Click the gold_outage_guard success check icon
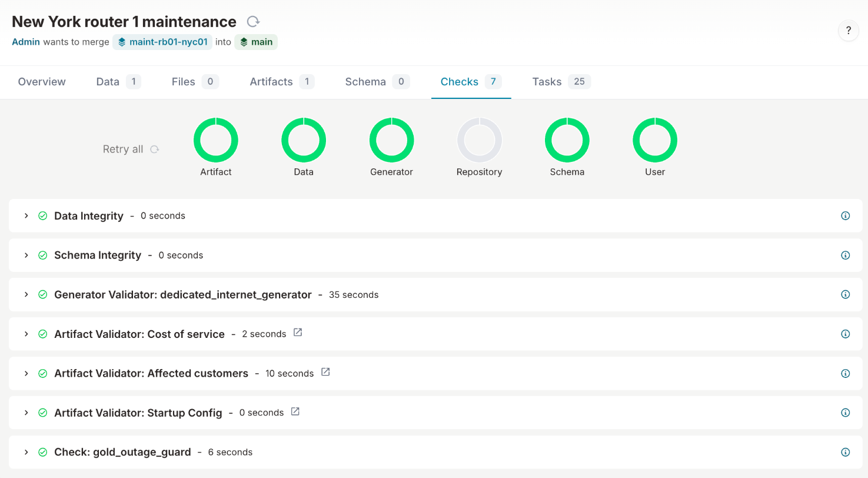The width and height of the screenshot is (868, 478). (x=42, y=452)
